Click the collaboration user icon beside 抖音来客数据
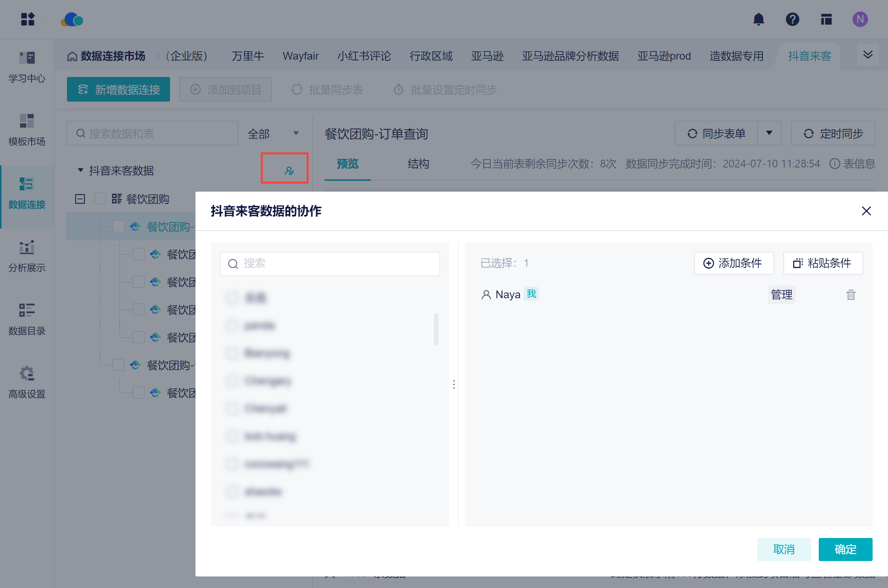 tap(289, 170)
